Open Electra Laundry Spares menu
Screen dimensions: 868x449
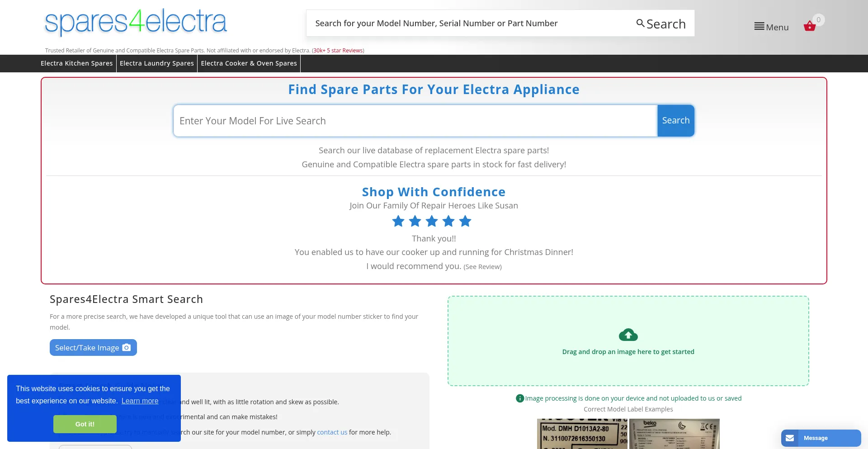point(157,63)
